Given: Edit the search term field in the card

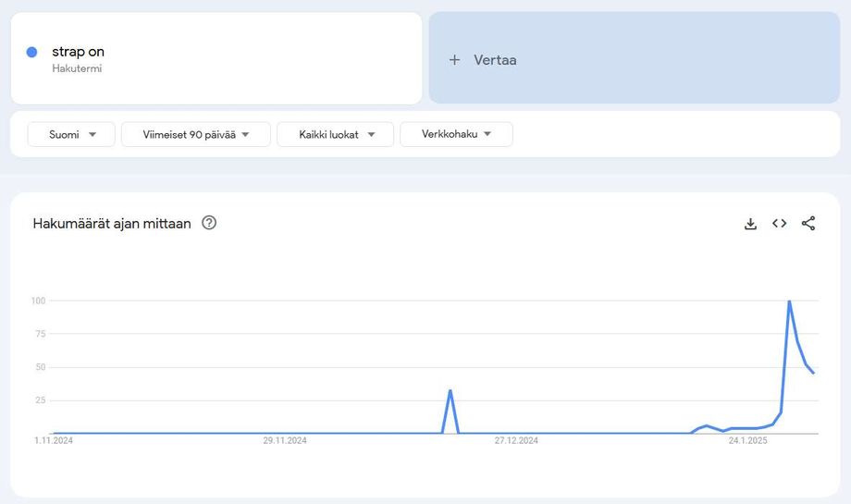Looking at the screenshot, I should tap(78, 52).
